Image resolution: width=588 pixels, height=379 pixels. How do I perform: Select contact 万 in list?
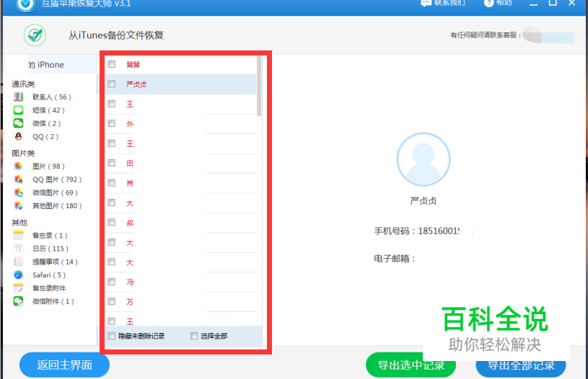click(130, 302)
